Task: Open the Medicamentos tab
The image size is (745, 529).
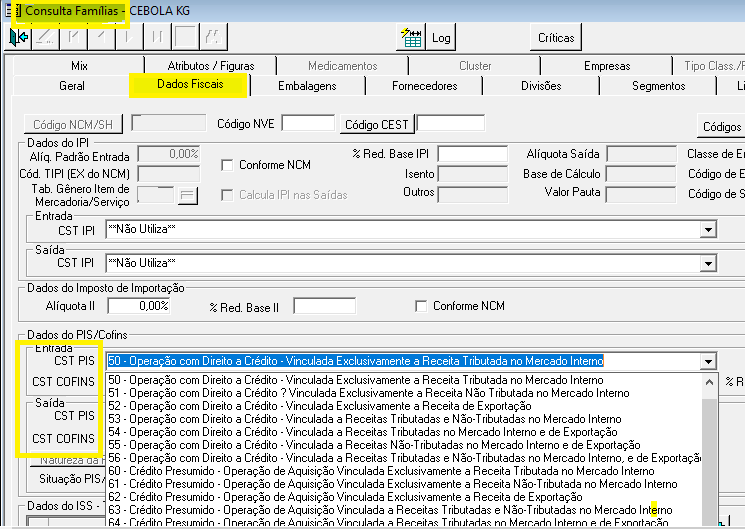Action: pos(343,66)
